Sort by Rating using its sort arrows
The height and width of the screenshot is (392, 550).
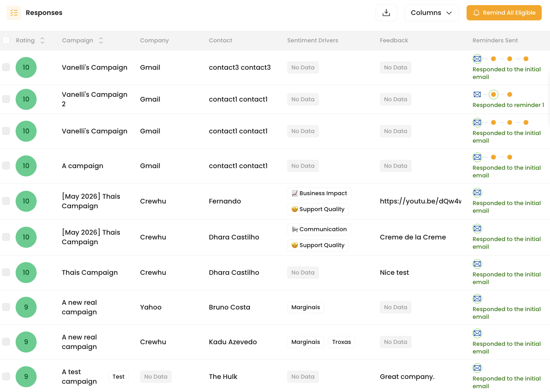(42, 40)
